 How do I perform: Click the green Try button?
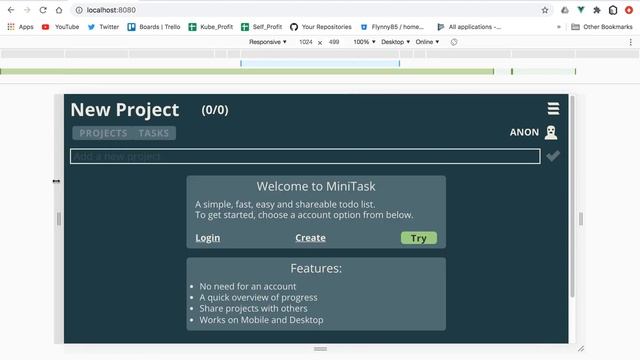click(419, 238)
